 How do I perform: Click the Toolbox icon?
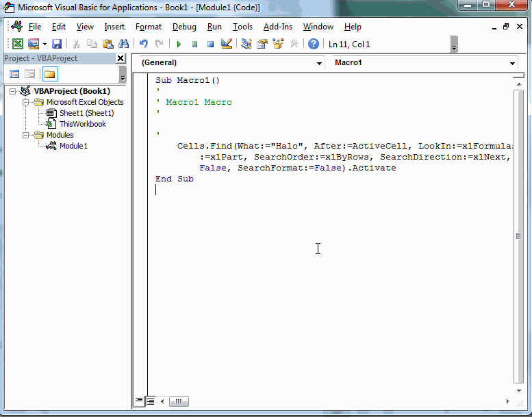(294, 44)
